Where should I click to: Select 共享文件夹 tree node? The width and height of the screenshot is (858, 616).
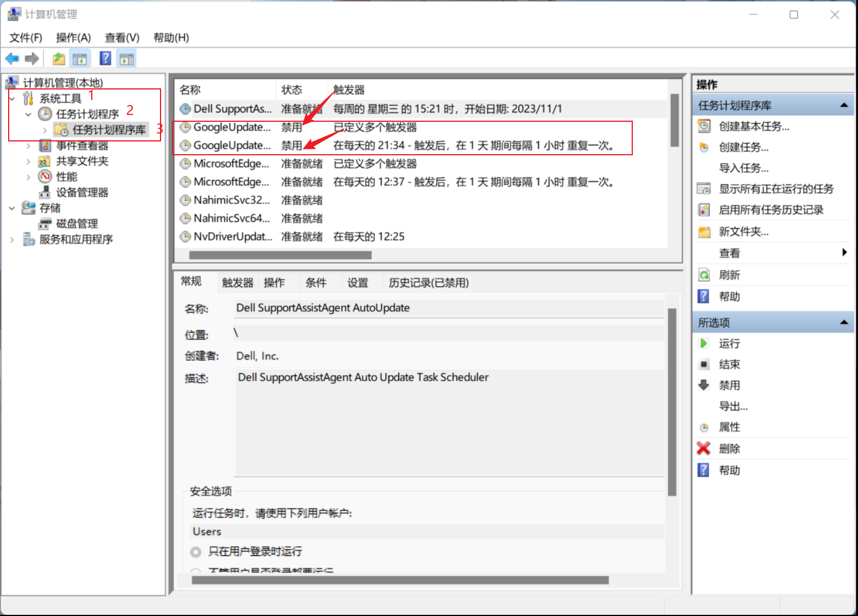click(82, 161)
